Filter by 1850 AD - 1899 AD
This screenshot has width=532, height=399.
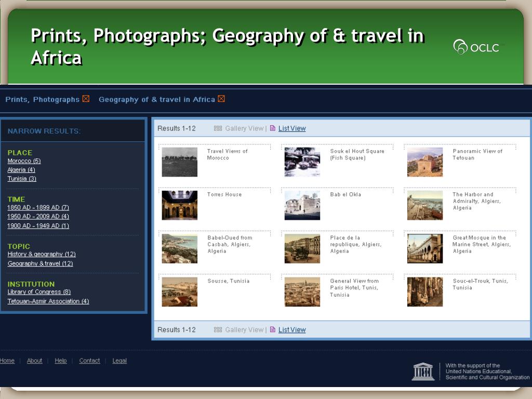[x=38, y=207]
